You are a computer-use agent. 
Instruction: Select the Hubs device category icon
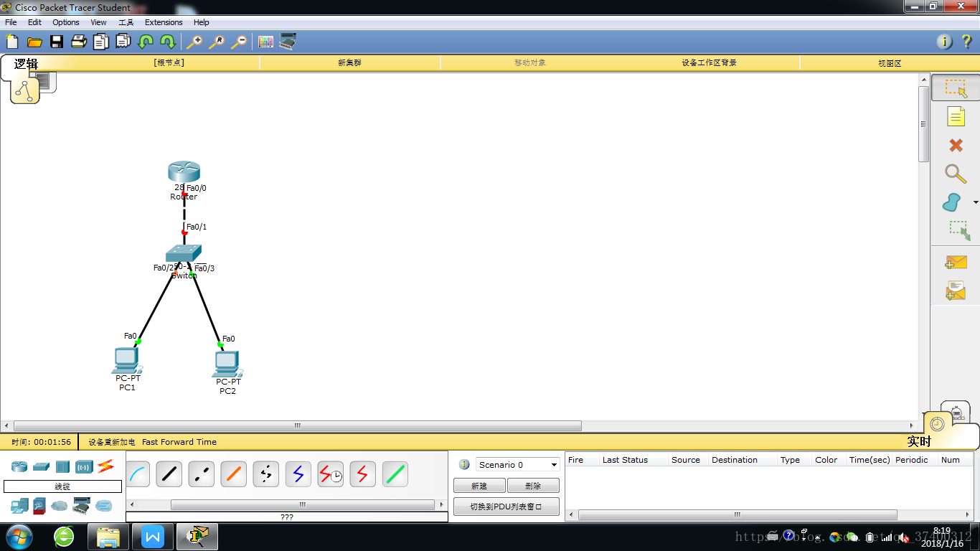62,466
